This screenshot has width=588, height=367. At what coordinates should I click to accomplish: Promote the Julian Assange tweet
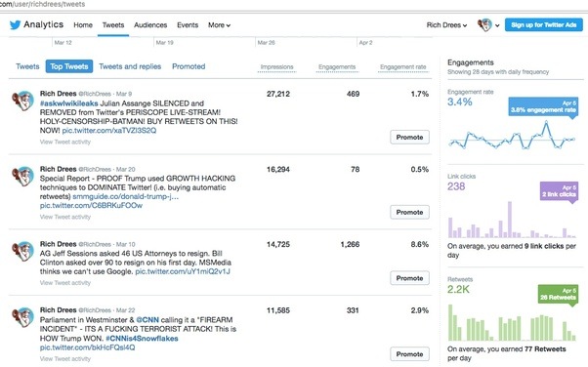tap(409, 138)
